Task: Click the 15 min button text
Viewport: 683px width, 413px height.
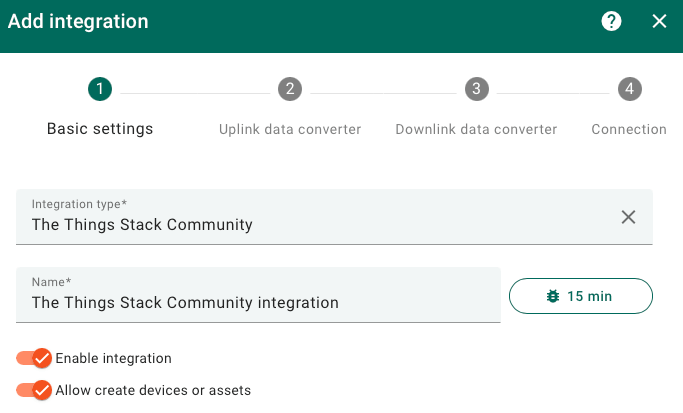Action: tap(590, 296)
